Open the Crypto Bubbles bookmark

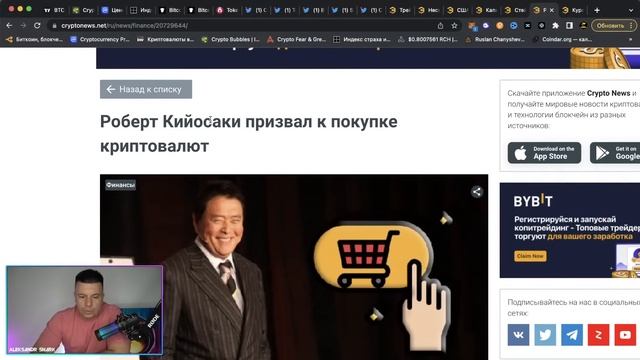(x=231, y=39)
